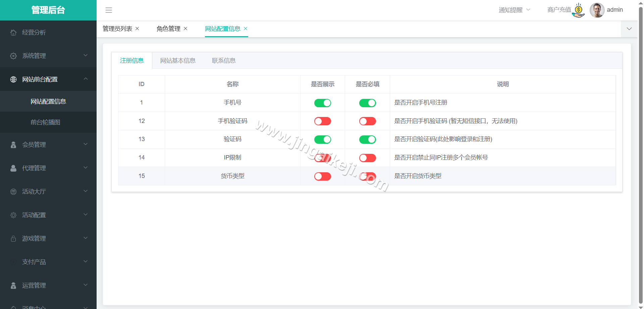Image resolution: width=644 pixels, height=309 pixels.
Task: Click the hamburger menu icon
Action: tap(109, 10)
